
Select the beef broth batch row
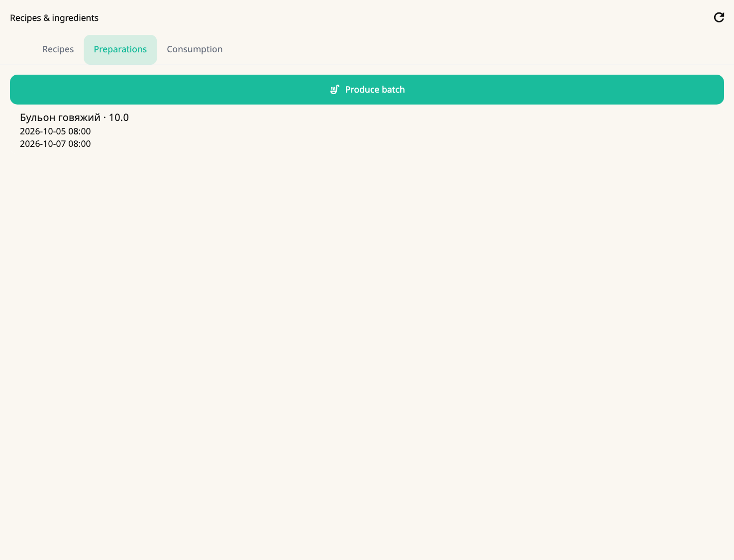(x=367, y=130)
